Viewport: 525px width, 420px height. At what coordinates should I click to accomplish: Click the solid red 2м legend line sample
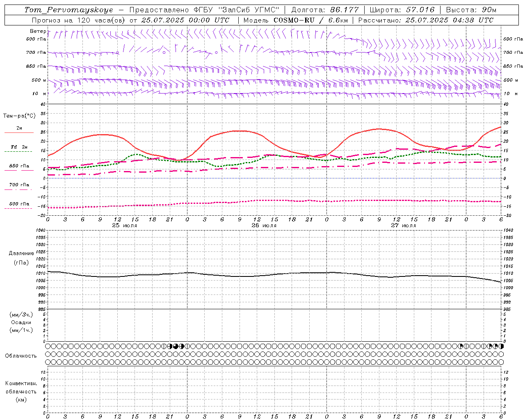coord(19,133)
